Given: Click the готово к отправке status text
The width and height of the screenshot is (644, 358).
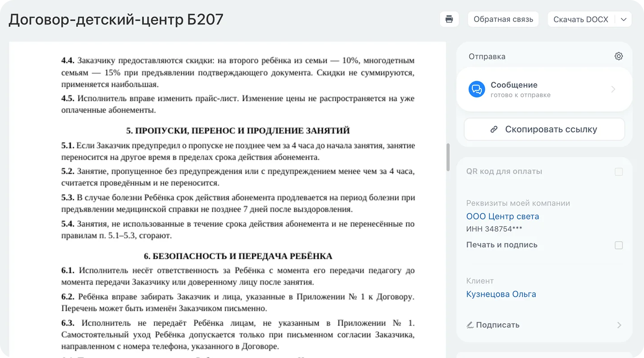Looking at the screenshot, I should click(521, 95).
